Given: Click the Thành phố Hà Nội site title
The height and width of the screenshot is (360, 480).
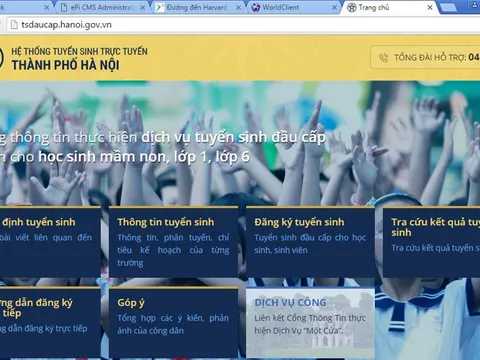Looking at the screenshot, I should (66, 65).
